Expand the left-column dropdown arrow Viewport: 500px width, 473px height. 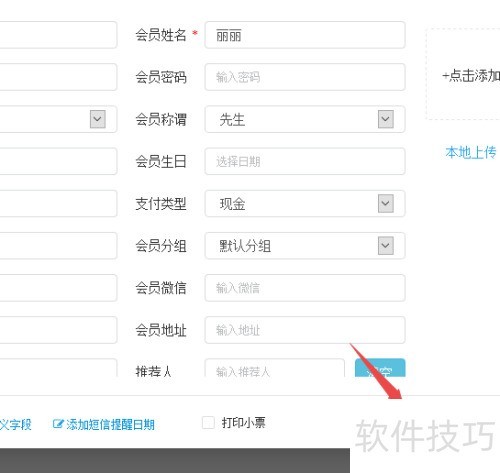coord(98,119)
